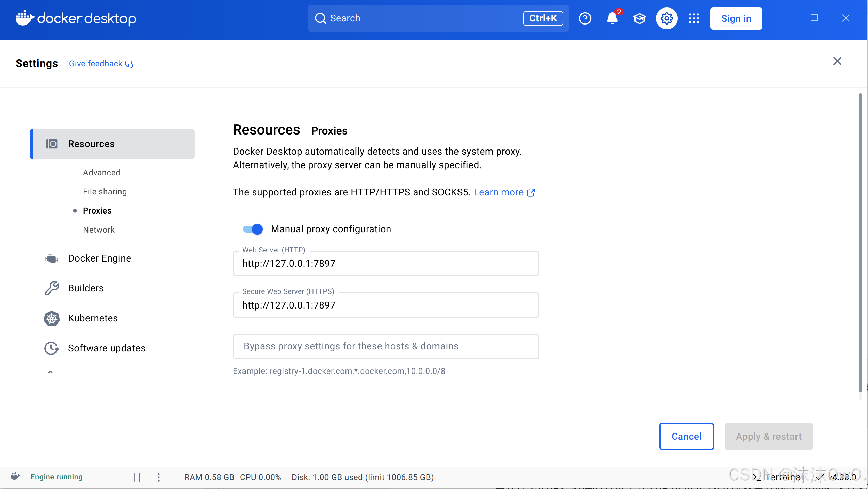Go to Kubernetes settings

[93, 318]
